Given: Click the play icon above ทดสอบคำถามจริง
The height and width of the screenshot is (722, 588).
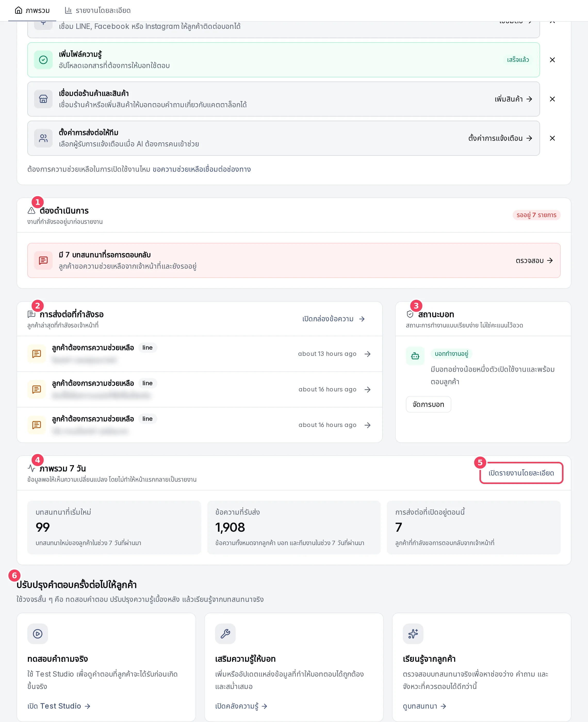Looking at the screenshot, I should pyautogui.click(x=38, y=634).
